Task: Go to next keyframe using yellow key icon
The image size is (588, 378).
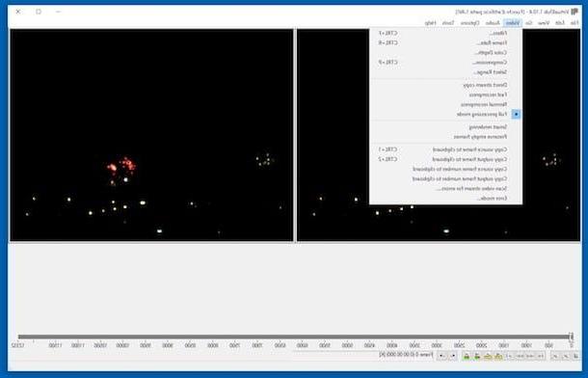Action: 488,356
